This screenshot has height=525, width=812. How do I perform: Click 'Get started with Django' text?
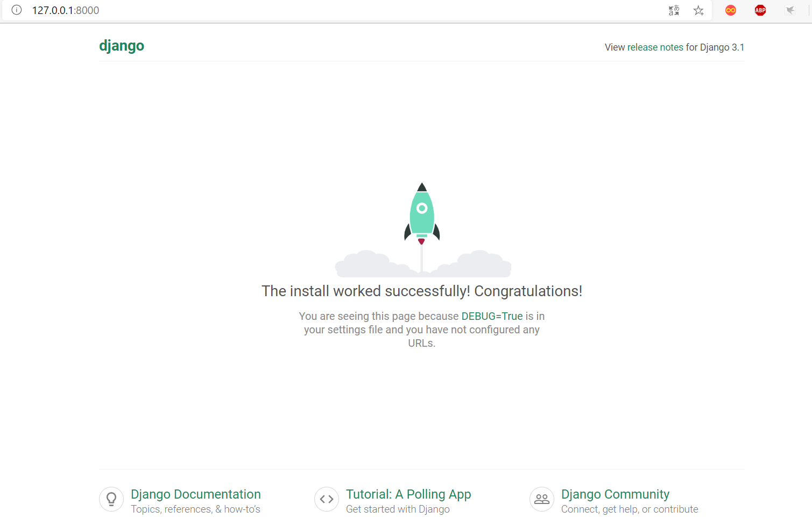pyautogui.click(x=398, y=509)
